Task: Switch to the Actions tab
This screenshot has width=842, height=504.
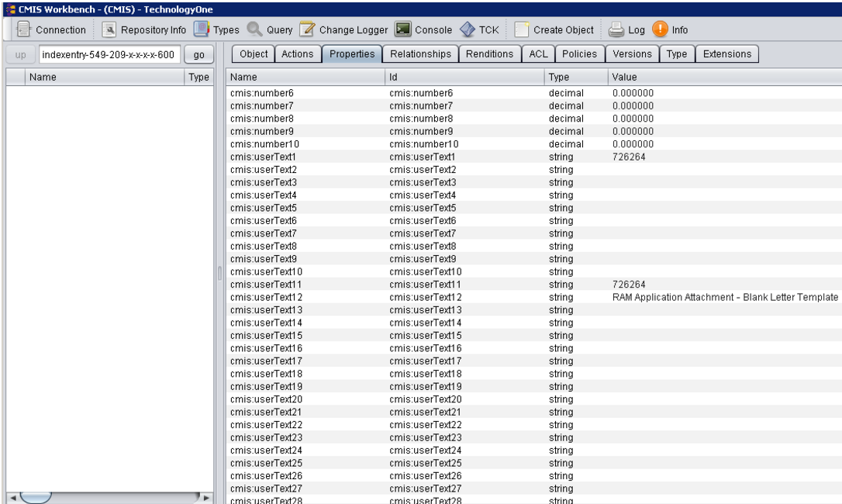Action: coord(298,54)
